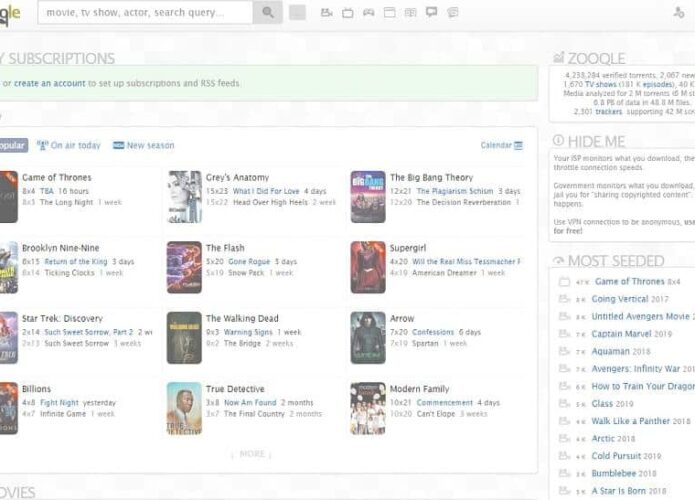Open the trackers link in Zooqle stats

609,112
